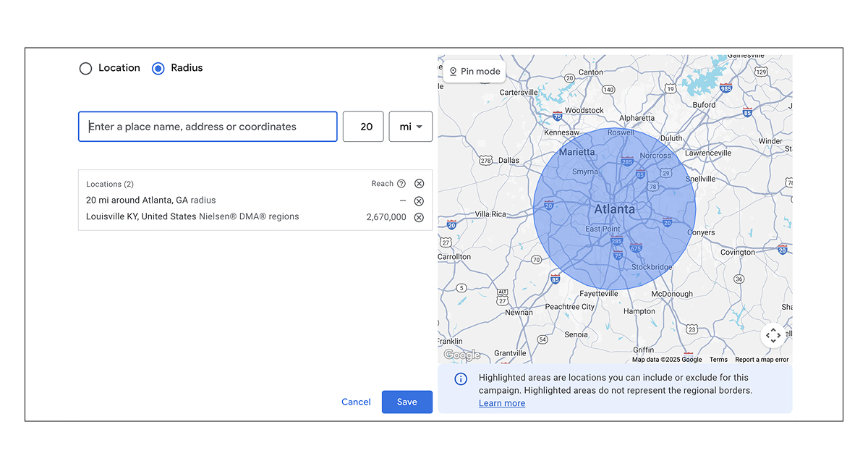Open the map Terms link
The image size is (868, 469).
click(718, 360)
